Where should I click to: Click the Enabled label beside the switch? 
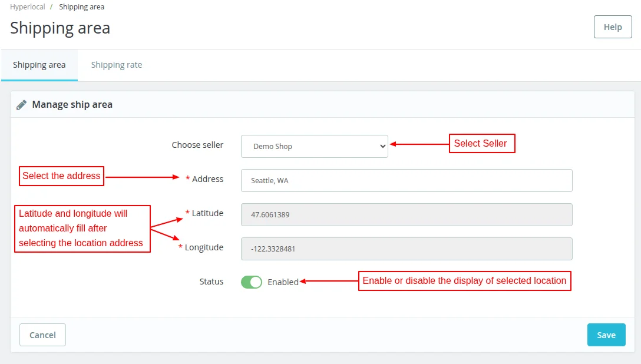(x=283, y=282)
